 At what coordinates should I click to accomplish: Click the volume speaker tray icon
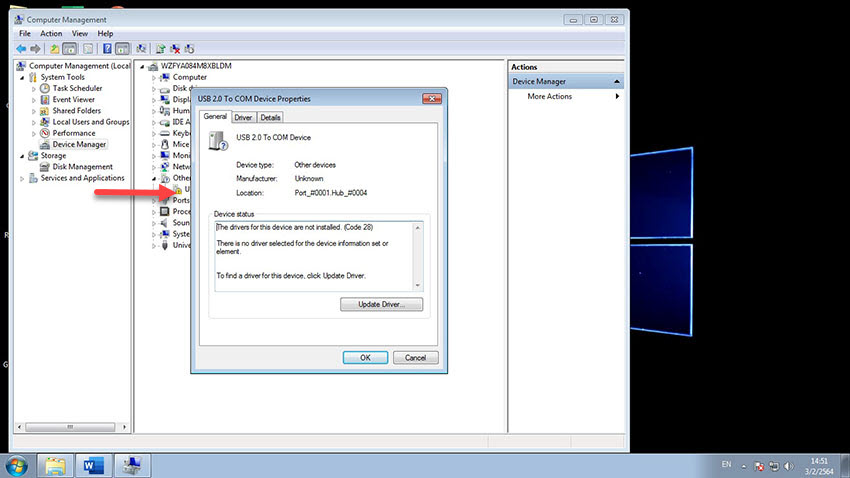[x=788, y=466]
